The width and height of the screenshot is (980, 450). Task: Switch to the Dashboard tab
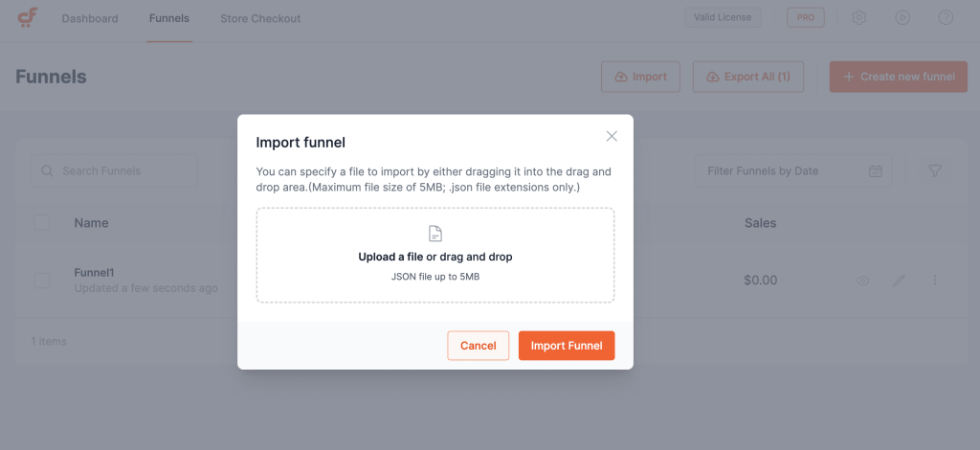tap(90, 18)
